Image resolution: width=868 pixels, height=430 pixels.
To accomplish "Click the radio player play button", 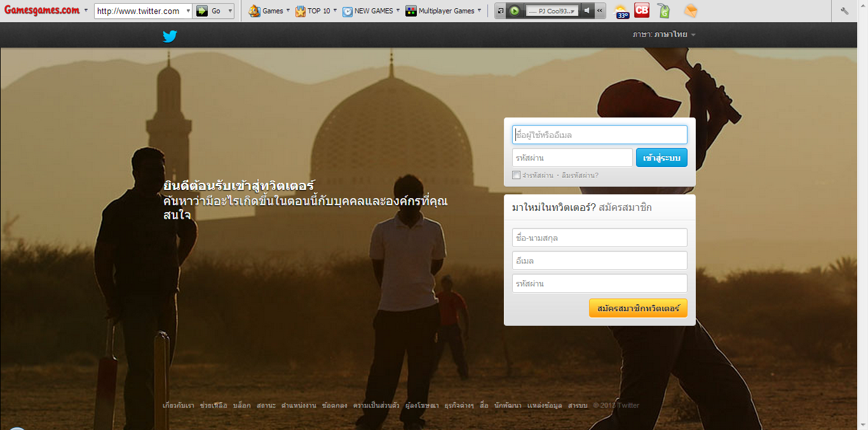I will (515, 11).
